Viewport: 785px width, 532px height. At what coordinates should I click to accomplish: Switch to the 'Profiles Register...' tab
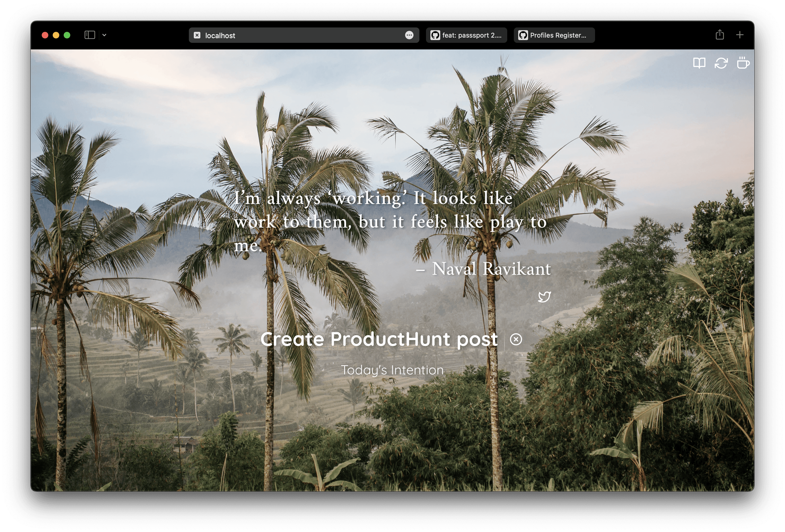pos(554,35)
